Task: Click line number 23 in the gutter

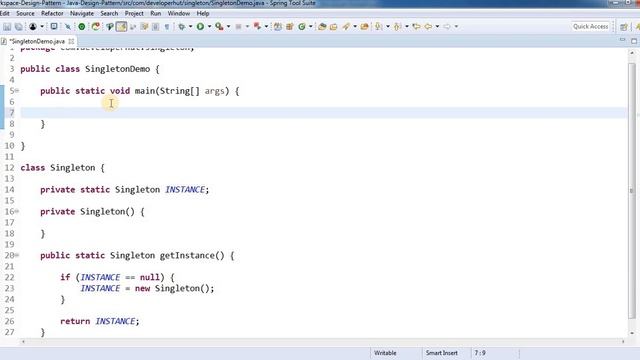Action: [x=9, y=288]
